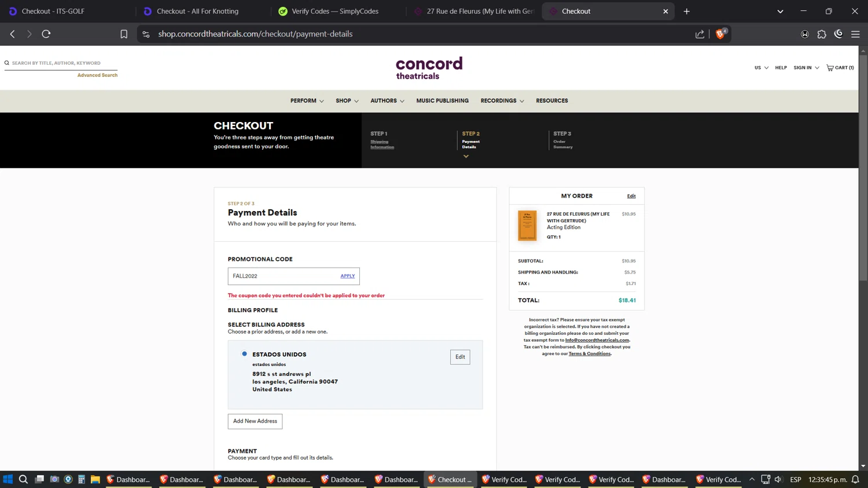The height and width of the screenshot is (488, 868).
Task: Switch to Checkout - All For Knotting tab
Action: 203,11
